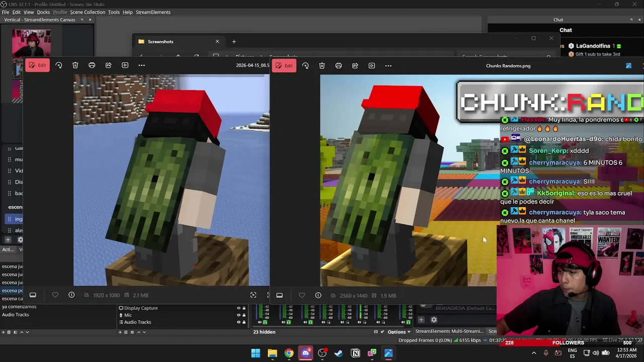644x362 pixels.
Task: Print the Chunks Randoms image
Action: point(339,65)
